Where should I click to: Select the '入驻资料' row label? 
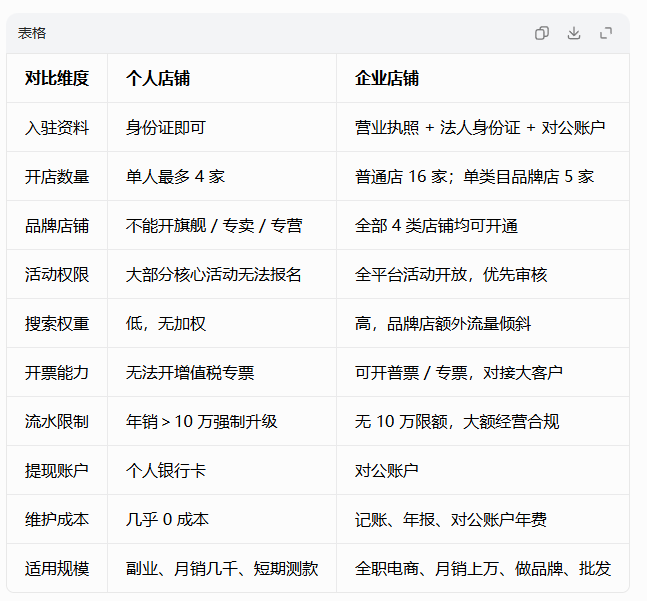point(57,127)
